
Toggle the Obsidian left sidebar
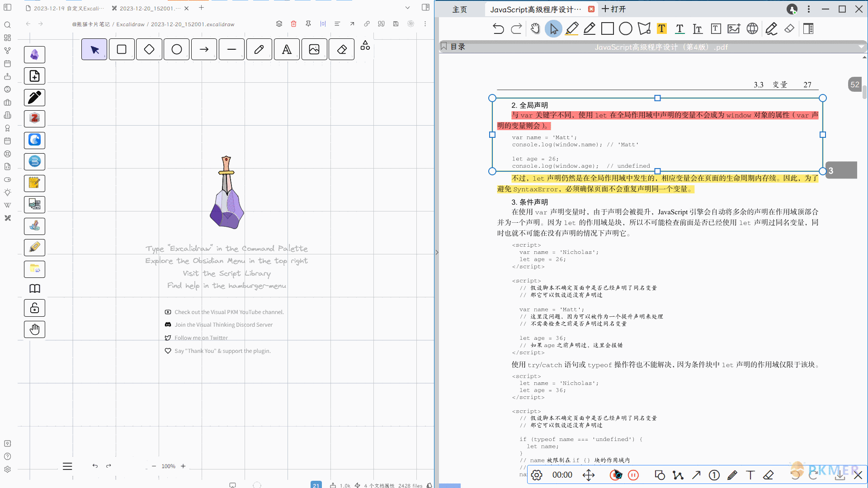coord(7,8)
